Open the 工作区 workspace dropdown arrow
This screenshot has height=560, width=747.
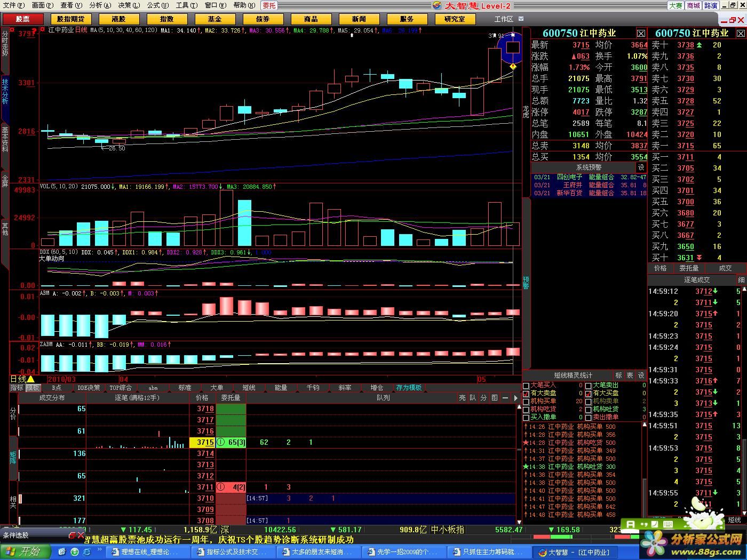click(x=521, y=19)
